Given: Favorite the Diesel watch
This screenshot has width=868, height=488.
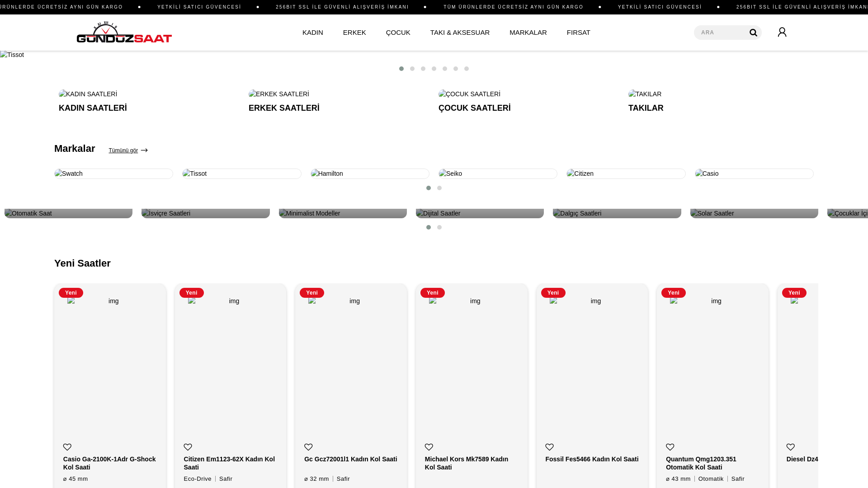Looking at the screenshot, I should click(x=791, y=447).
